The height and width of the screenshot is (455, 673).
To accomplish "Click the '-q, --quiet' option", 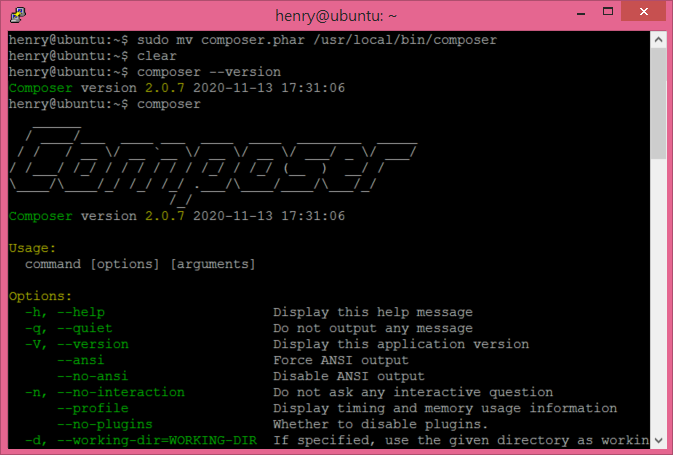I will point(69,328).
